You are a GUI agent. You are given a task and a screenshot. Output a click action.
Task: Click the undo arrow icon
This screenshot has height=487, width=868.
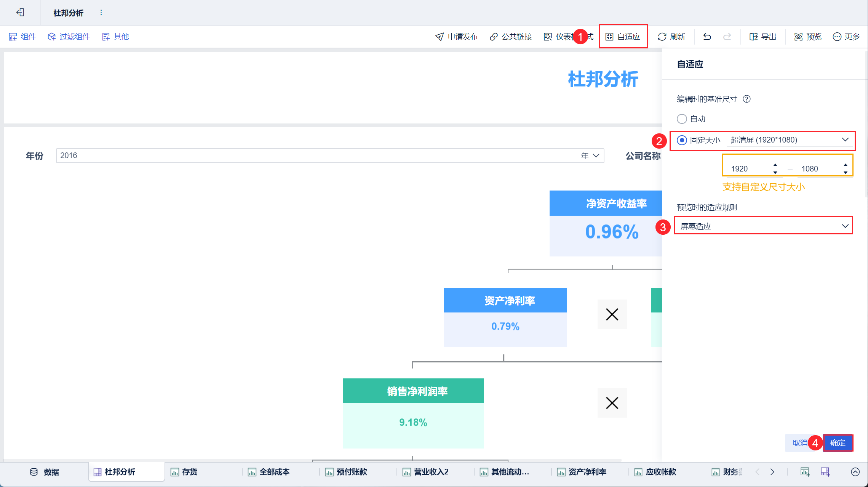[707, 37]
